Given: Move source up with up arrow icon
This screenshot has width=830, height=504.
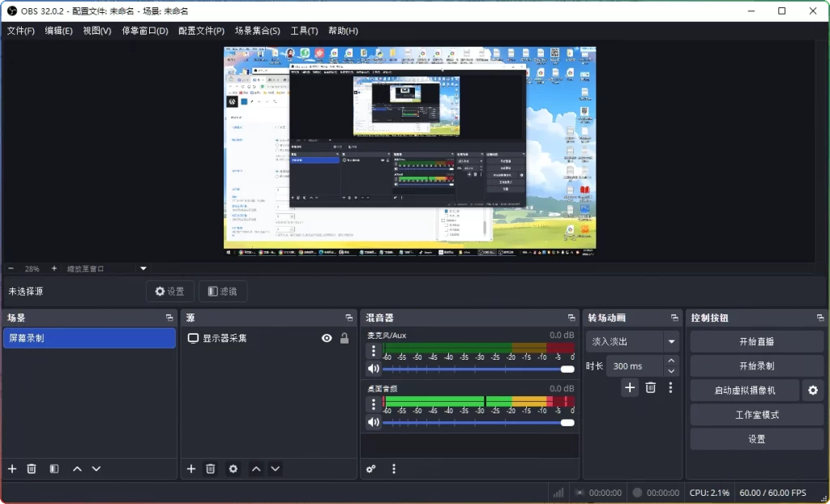Looking at the screenshot, I should (x=255, y=468).
